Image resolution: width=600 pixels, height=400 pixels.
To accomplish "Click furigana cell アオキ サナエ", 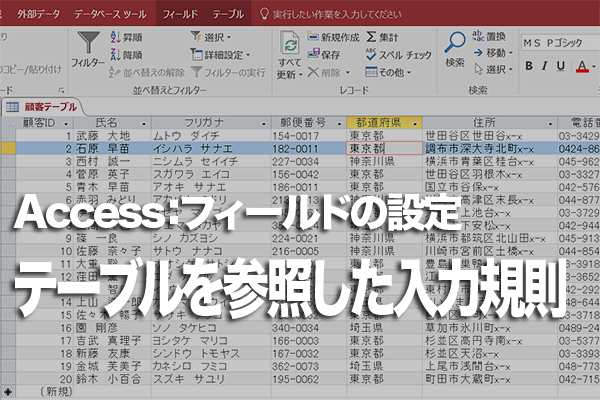I will 211,187.
